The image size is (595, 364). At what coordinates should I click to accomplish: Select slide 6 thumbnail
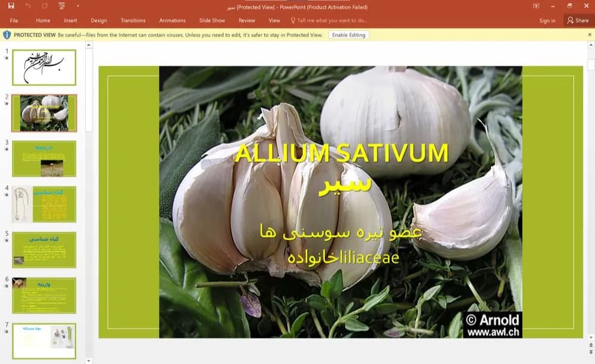coord(44,296)
